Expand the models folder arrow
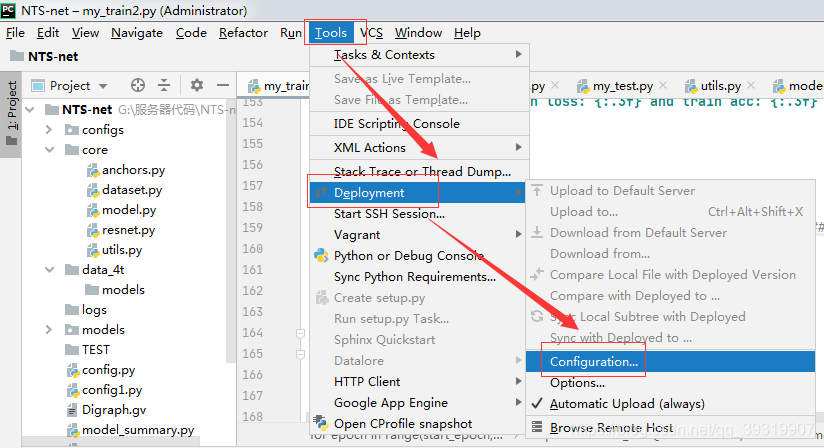Viewport: 824px width, 448px height. coord(50,330)
